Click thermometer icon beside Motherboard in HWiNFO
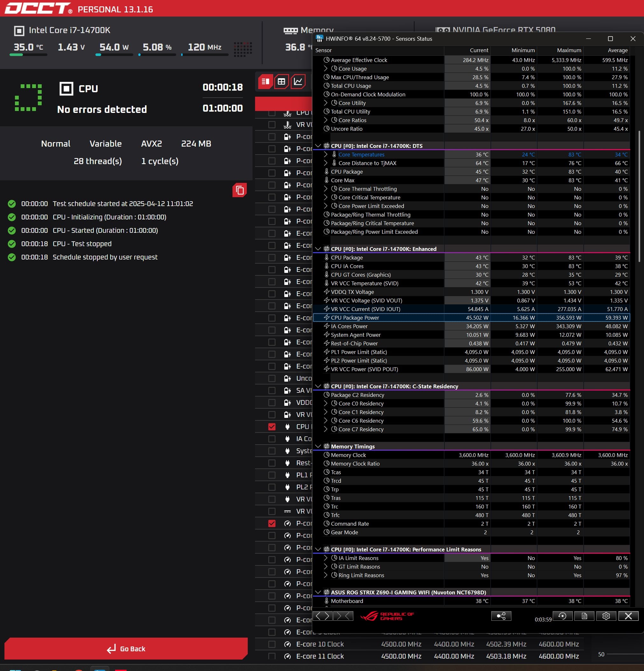The image size is (644, 671). (x=327, y=601)
